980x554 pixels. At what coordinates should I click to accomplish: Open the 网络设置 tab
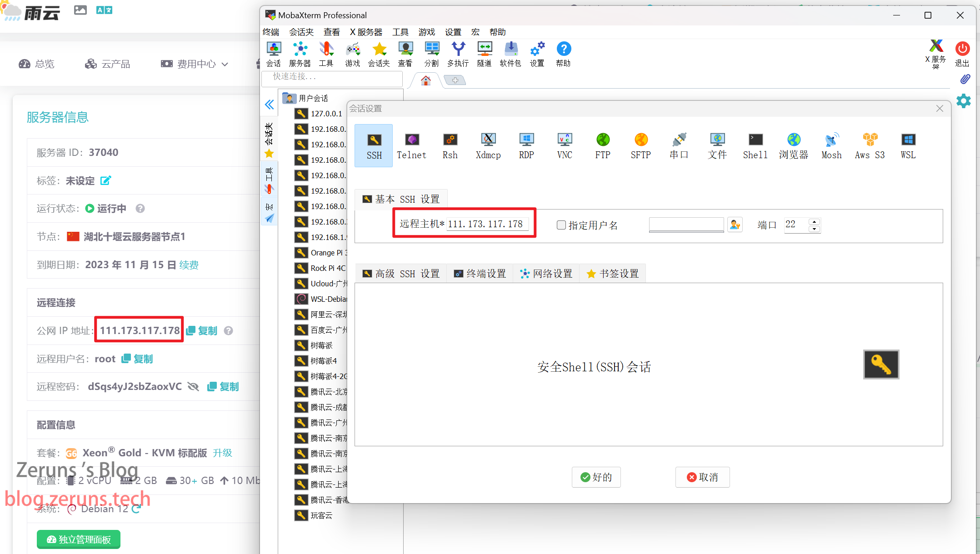[546, 274]
